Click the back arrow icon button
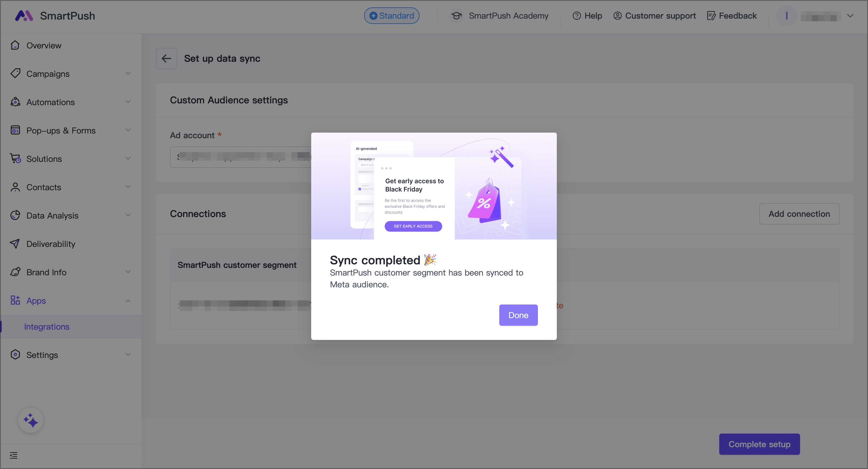The image size is (868, 469). [166, 58]
